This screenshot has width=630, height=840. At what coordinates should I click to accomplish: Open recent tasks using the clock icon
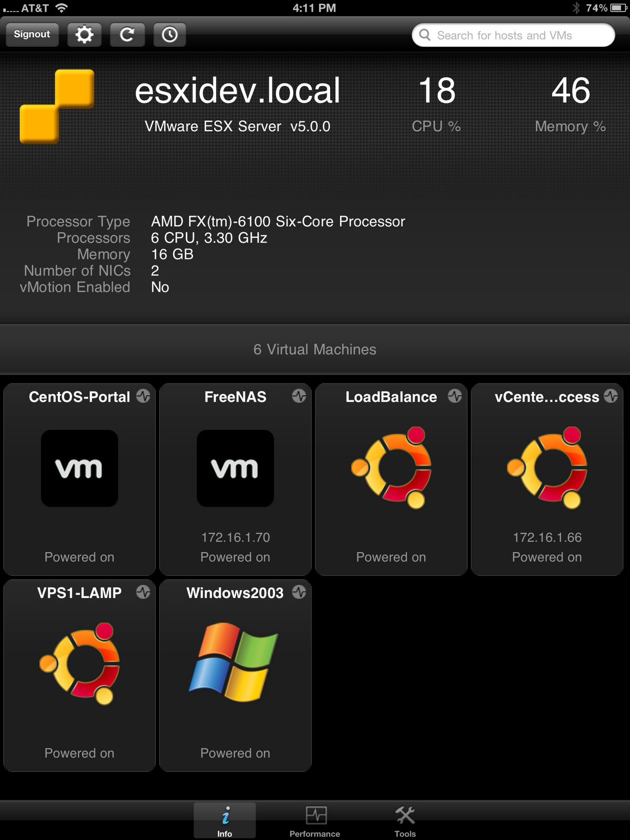(x=170, y=34)
